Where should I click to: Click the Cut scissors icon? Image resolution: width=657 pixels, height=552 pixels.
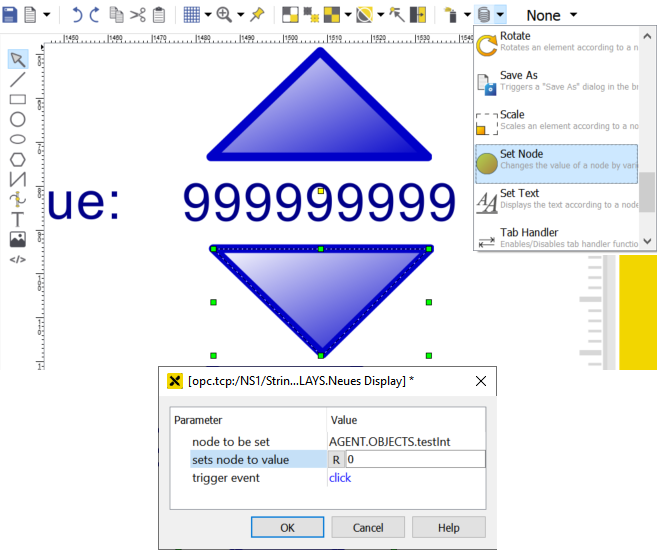[x=137, y=15]
